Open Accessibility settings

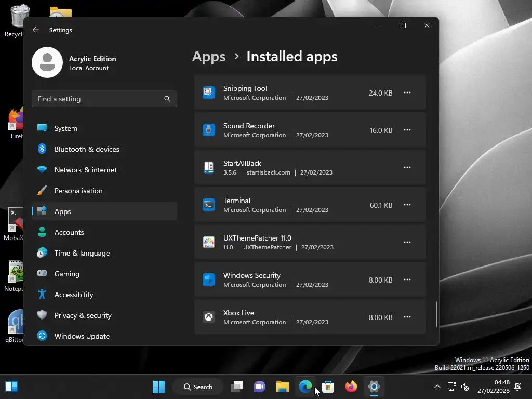click(x=104, y=295)
